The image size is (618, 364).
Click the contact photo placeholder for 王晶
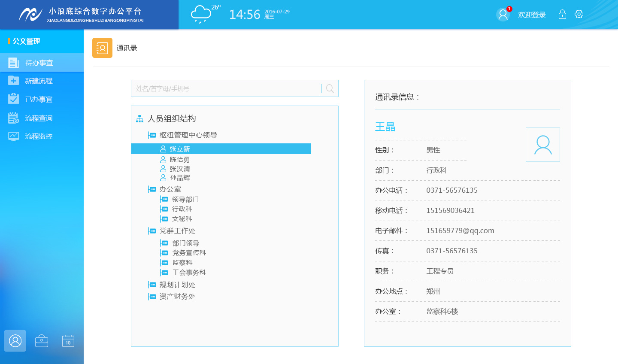tap(543, 145)
